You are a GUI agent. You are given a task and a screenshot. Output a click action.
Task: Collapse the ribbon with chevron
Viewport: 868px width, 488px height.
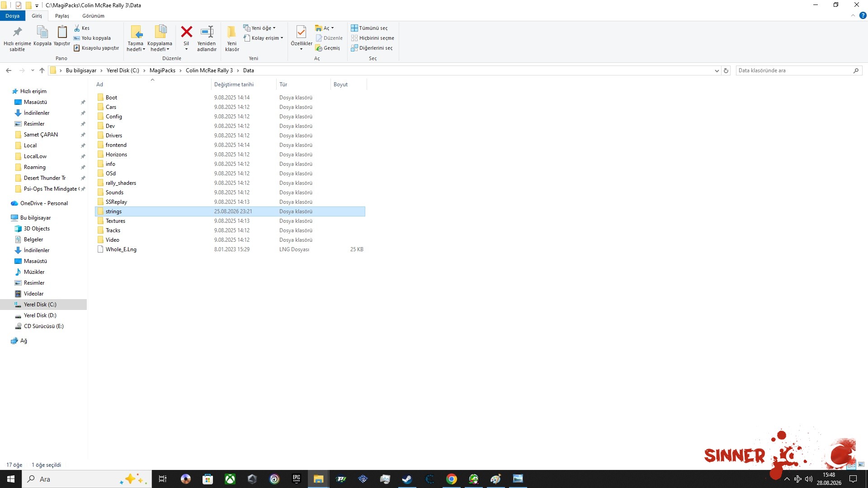coord(853,15)
